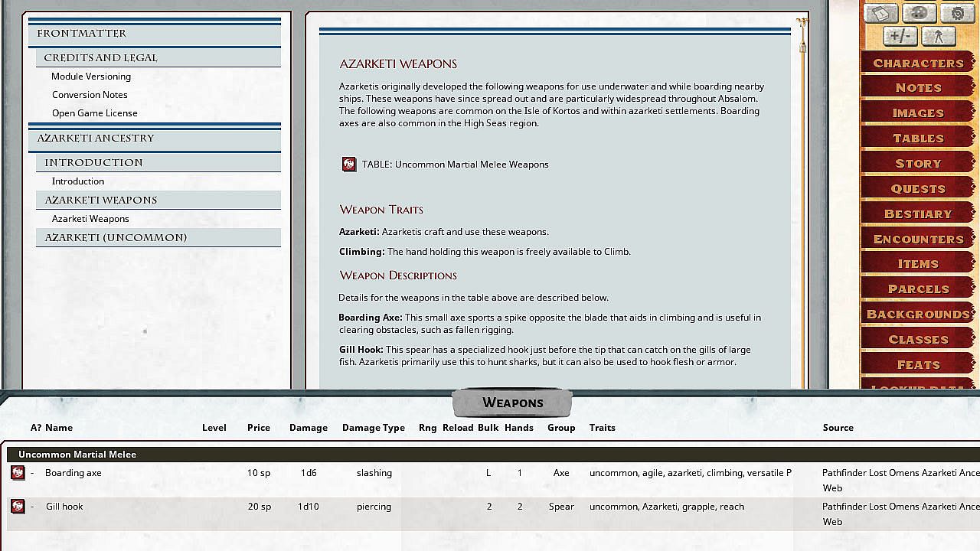Open the Bestiary sidebar tab
The width and height of the screenshot is (980, 551).
tap(918, 214)
